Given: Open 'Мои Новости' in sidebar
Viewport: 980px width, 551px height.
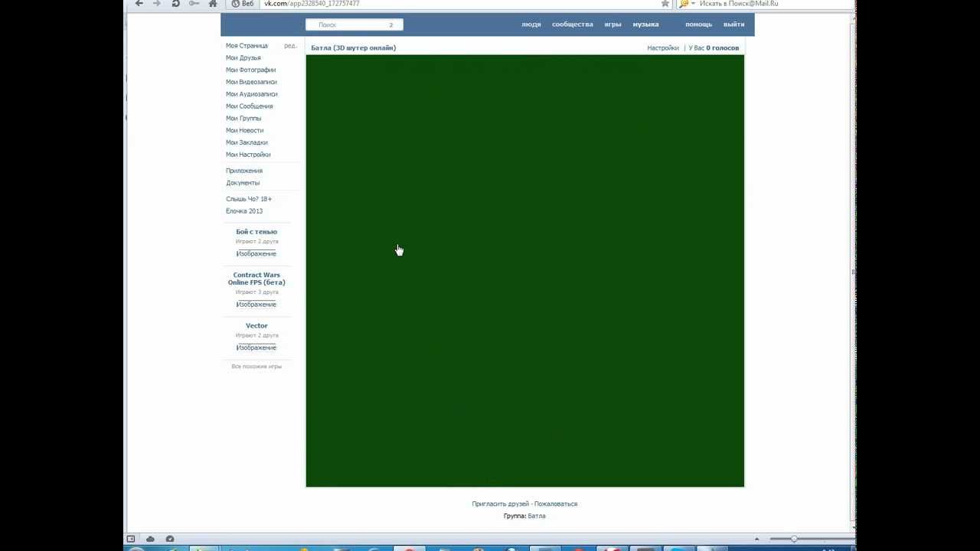Looking at the screenshot, I should [x=244, y=131].
